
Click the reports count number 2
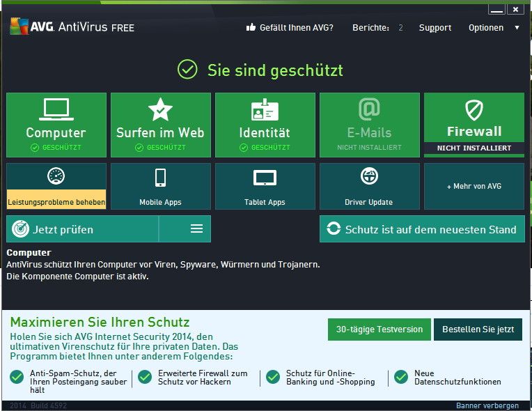tap(400, 27)
